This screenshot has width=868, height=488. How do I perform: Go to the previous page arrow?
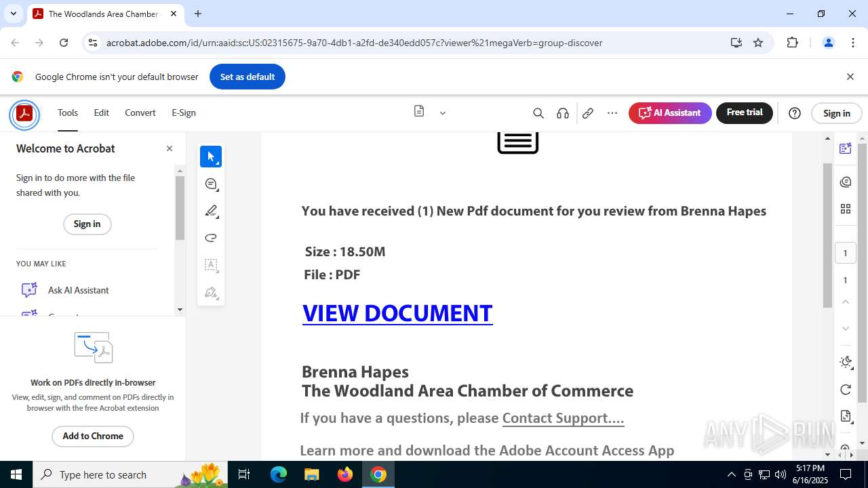click(x=846, y=302)
